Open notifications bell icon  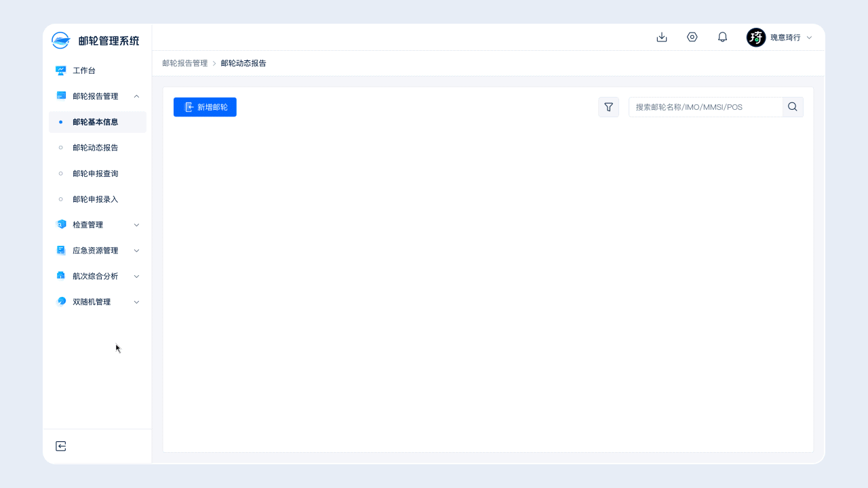723,37
